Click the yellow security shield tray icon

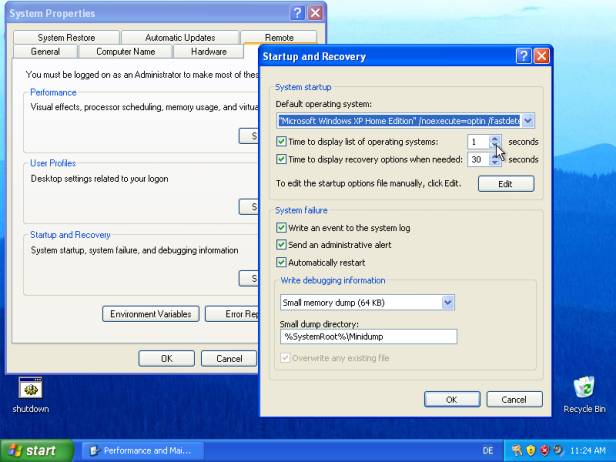point(530,450)
